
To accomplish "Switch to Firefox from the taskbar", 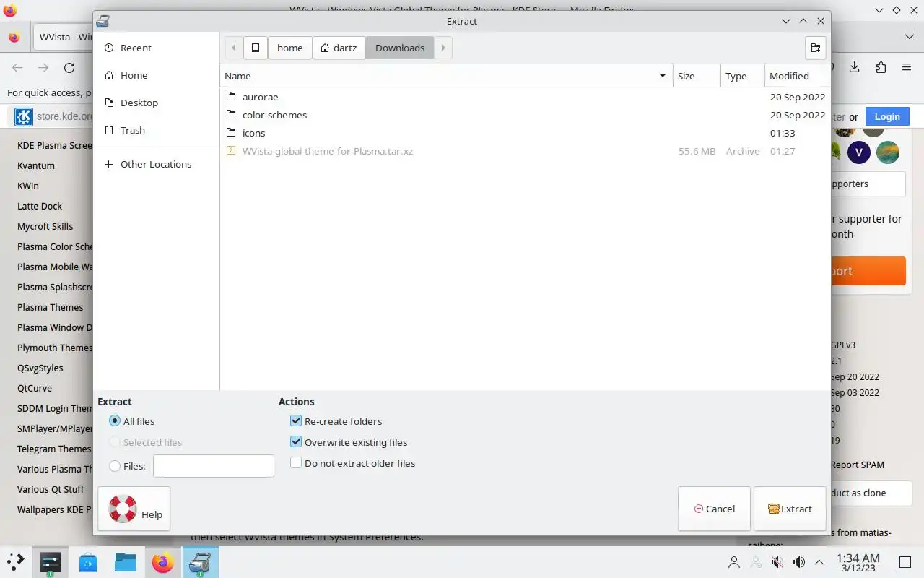I will (x=163, y=561).
